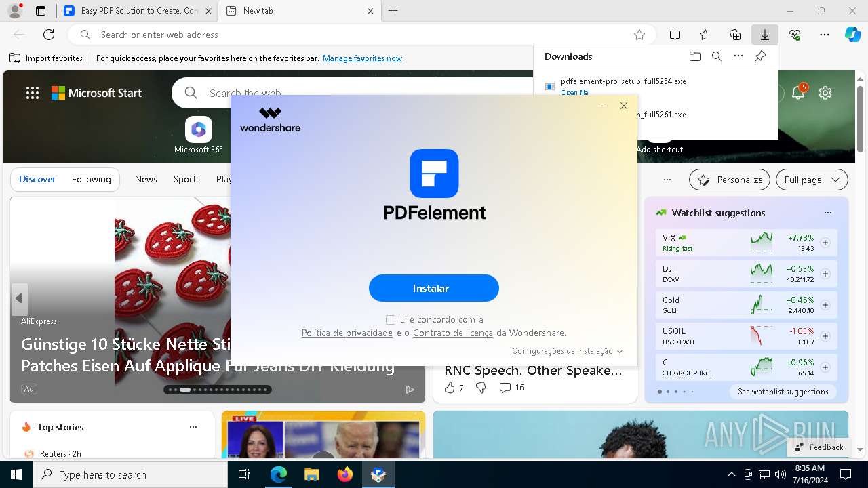Open Browser essentials icon
Screen dimensions: 868x488
[795, 35]
